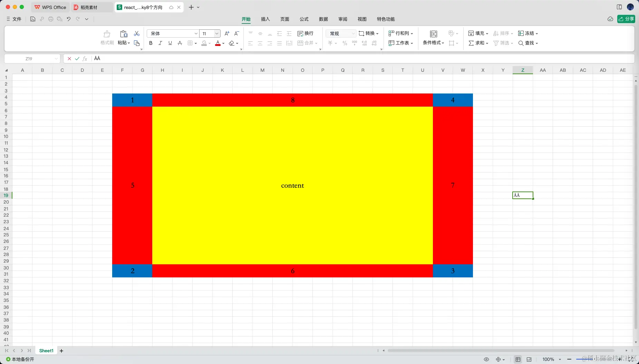Switch to page layout view in status bar
This screenshot has width=639, height=364.
[x=529, y=359]
